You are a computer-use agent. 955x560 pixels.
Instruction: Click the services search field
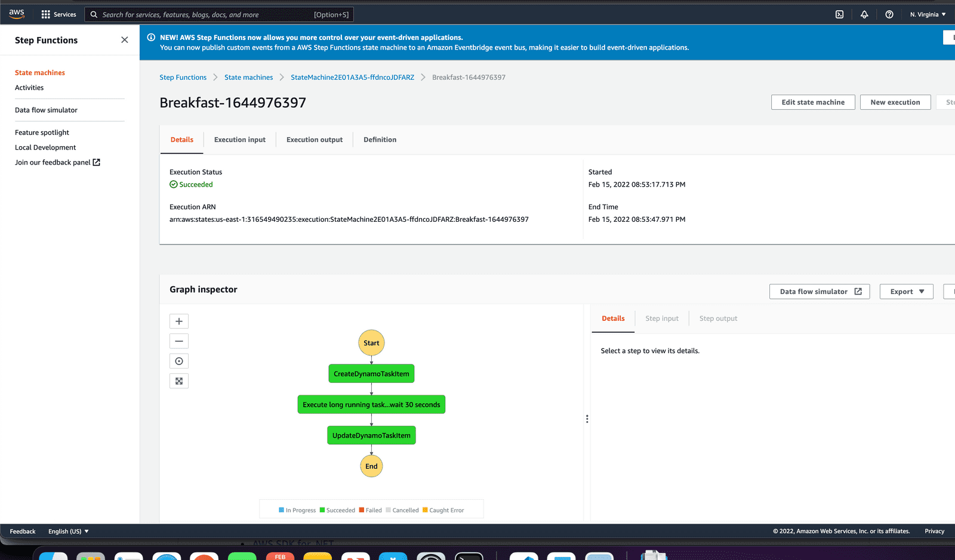(x=221, y=14)
